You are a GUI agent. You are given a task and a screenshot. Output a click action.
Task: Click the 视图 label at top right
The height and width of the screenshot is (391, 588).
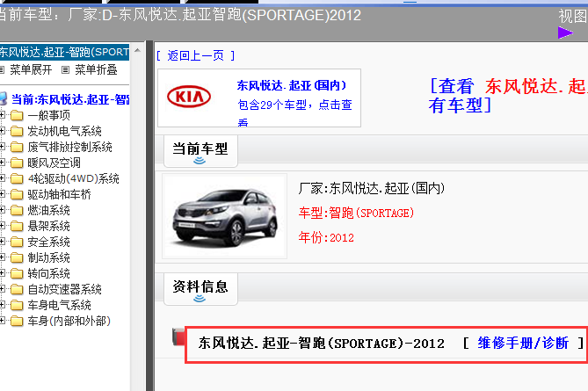point(573,16)
